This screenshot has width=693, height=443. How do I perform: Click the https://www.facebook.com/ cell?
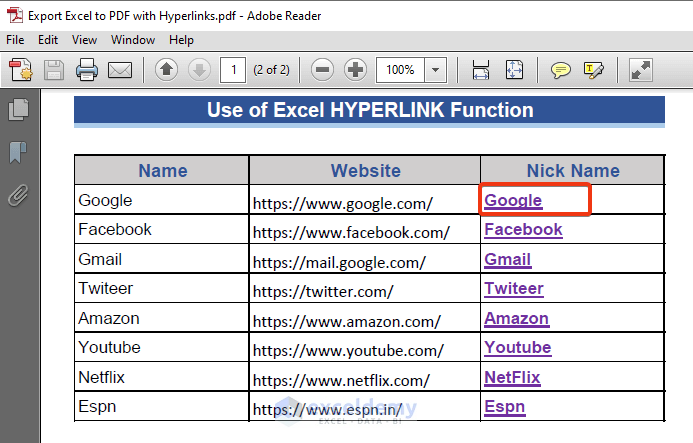(365, 229)
